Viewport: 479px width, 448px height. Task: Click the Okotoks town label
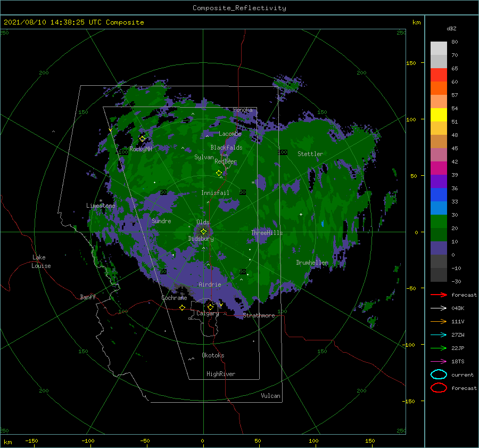point(213,355)
